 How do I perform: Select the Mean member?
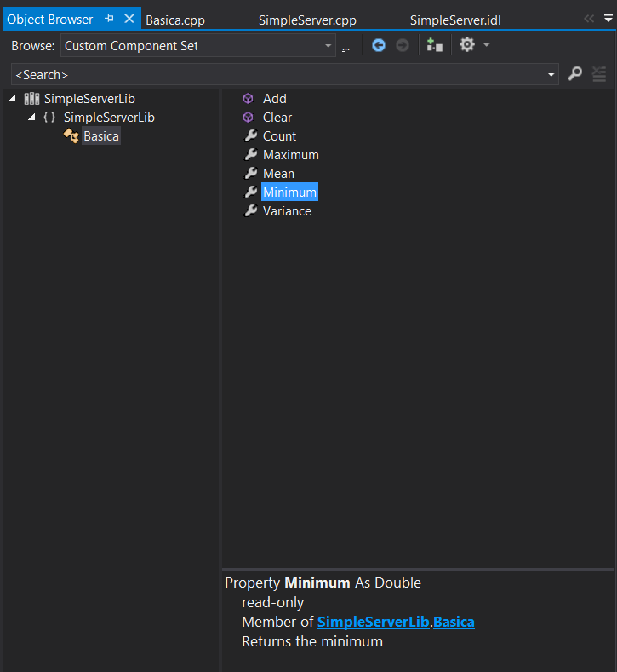(x=279, y=174)
